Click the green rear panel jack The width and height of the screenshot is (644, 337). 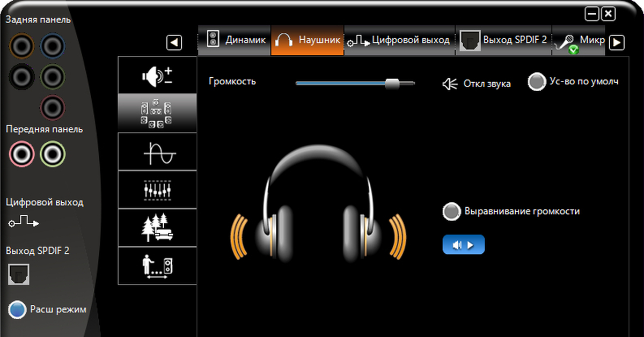click(x=53, y=77)
